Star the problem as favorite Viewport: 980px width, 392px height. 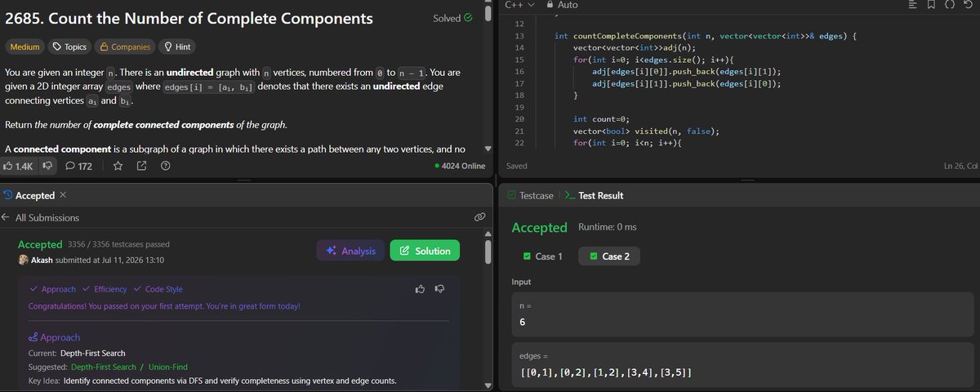click(x=118, y=166)
